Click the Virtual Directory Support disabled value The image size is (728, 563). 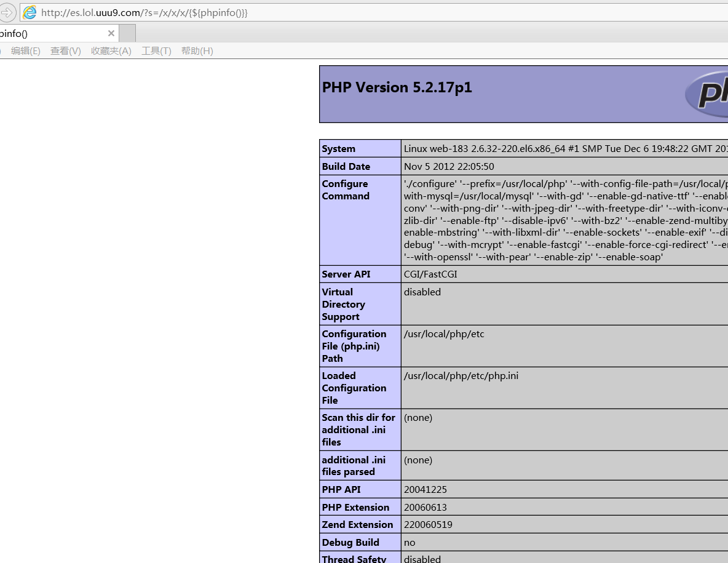click(422, 292)
